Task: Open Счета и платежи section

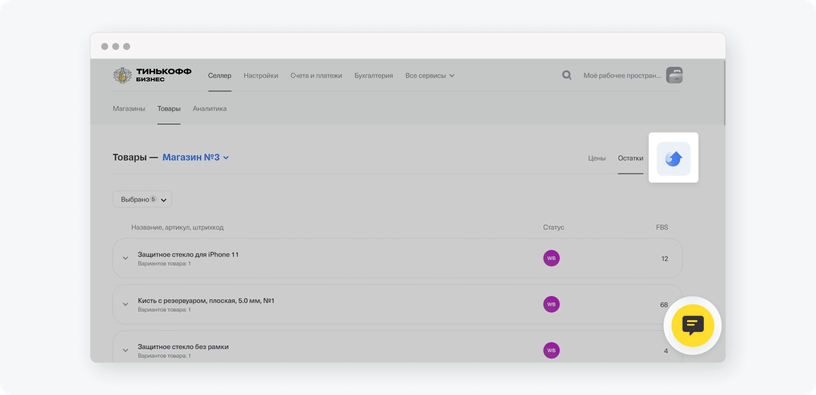Action: (x=316, y=75)
